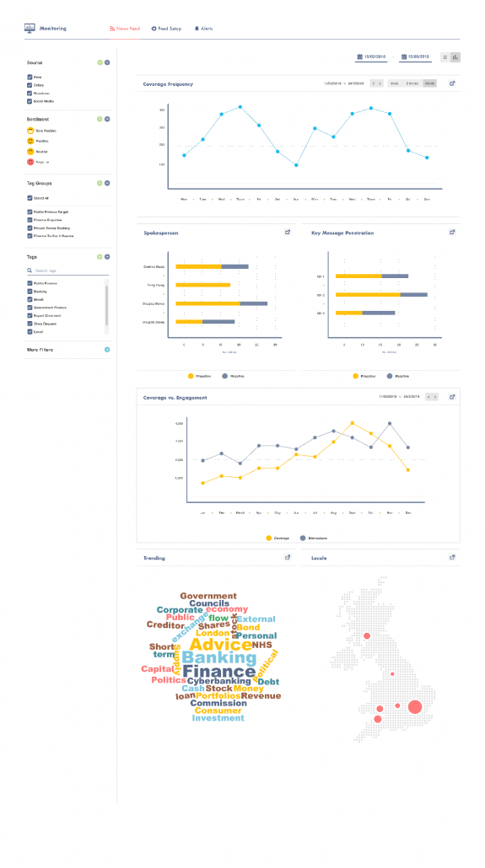Collapse the Source filter section

tap(107, 62)
